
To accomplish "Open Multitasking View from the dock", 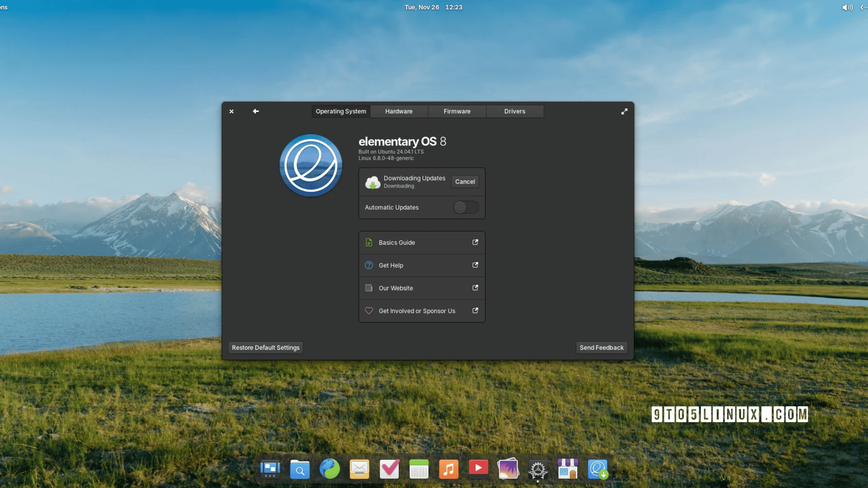I will pos(270,469).
